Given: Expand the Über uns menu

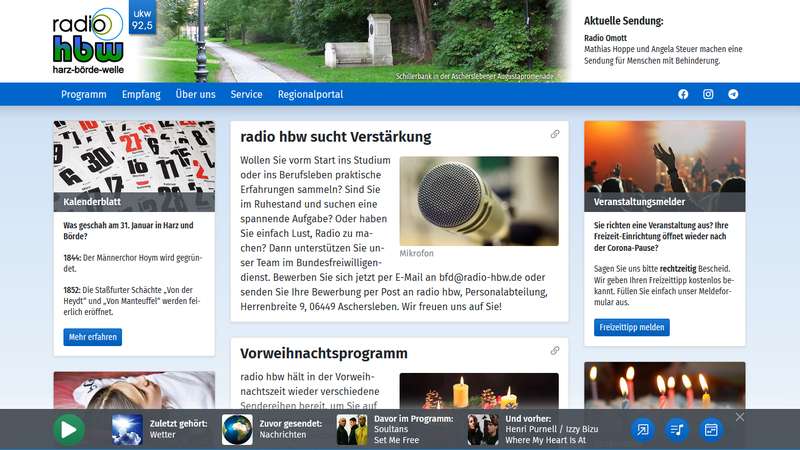Looking at the screenshot, I should pyautogui.click(x=195, y=95).
